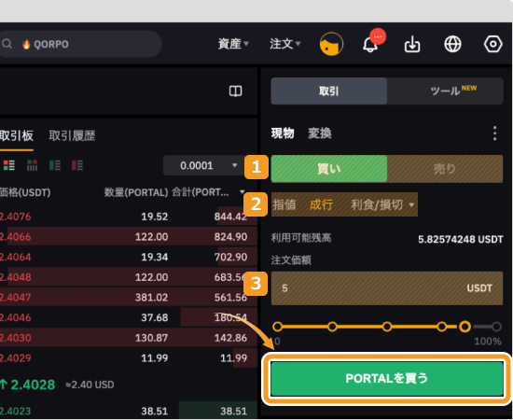
Task: Click the QORPO search field
Action: point(80,44)
